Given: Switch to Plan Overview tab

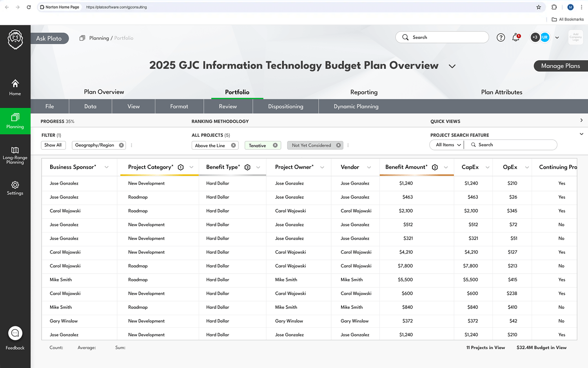Looking at the screenshot, I should click(x=104, y=92).
